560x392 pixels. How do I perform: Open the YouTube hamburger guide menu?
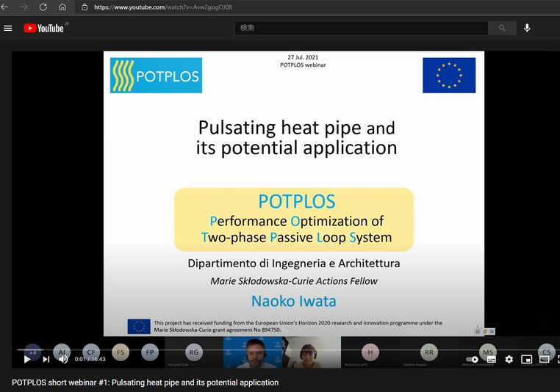point(8,28)
